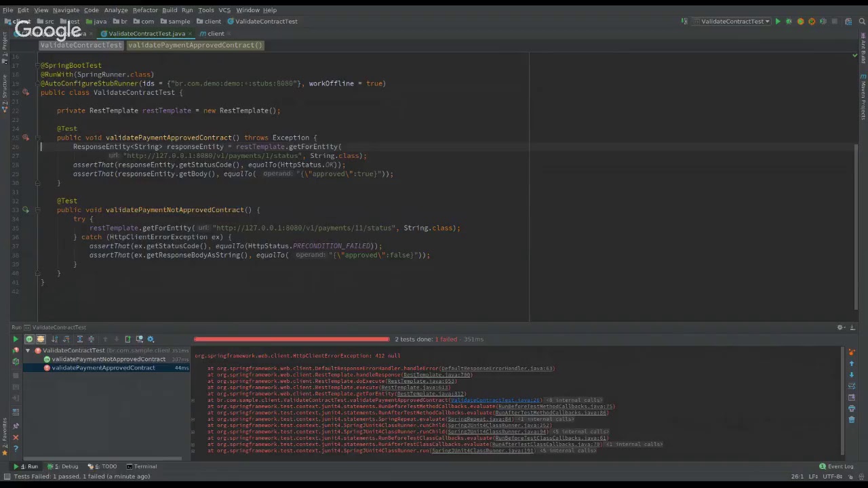Collapse ValidateContractTest node in test tree

(28, 350)
